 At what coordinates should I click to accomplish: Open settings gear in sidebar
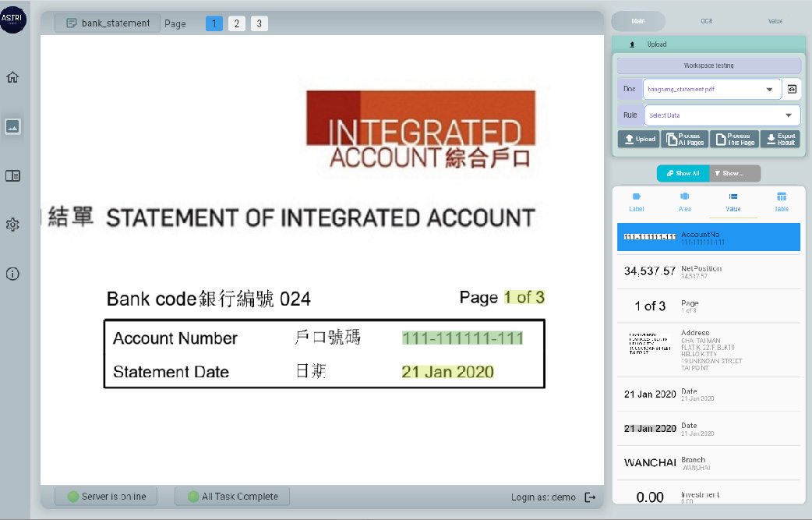click(x=12, y=225)
